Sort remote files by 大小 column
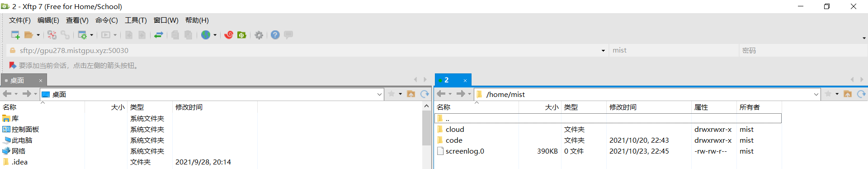The width and height of the screenshot is (868, 169). [540, 107]
